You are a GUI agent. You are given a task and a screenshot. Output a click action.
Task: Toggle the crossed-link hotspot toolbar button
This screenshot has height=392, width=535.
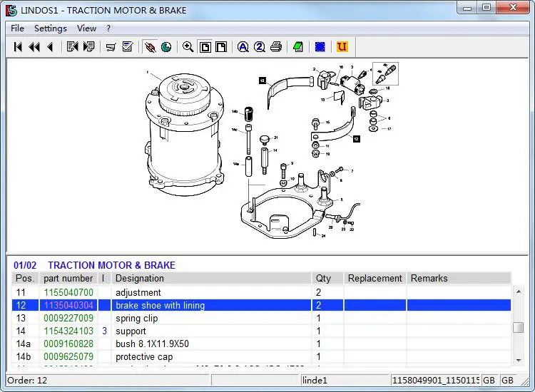150,47
